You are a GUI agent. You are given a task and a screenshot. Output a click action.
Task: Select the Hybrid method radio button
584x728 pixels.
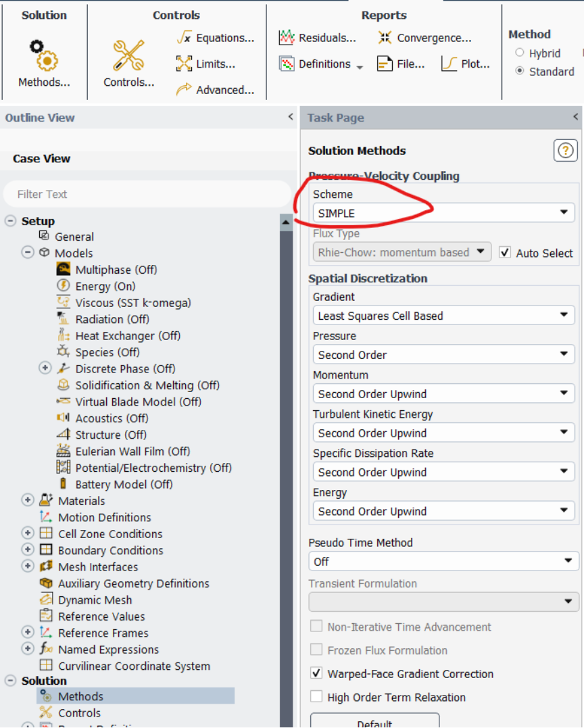pyautogui.click(x=520, y=53)
